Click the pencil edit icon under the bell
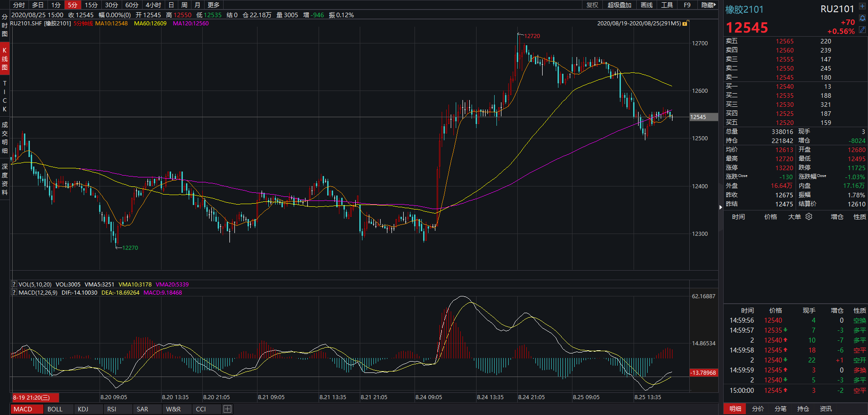The height and width of the screenshot is (415, 868). 862,29
